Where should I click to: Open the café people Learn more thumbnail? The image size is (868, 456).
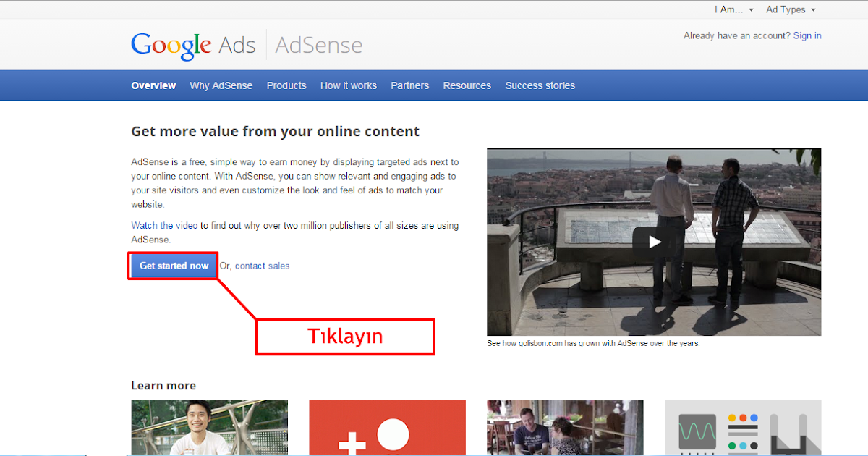[x=565, y=427]
